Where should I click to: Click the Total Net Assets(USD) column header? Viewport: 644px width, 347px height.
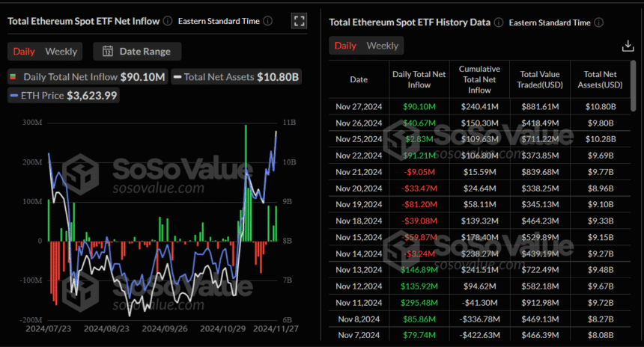(600, 79)
